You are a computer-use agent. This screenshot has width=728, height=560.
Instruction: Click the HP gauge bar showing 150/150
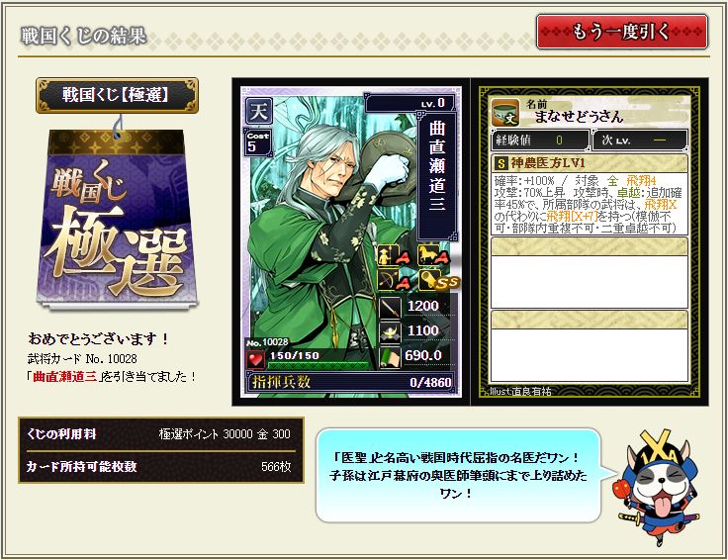(318, 360)
